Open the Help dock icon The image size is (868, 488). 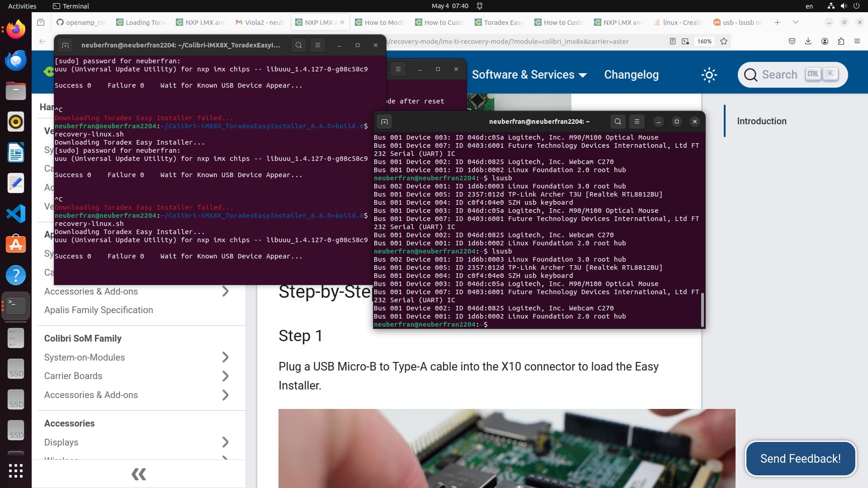tap(16, 275)
